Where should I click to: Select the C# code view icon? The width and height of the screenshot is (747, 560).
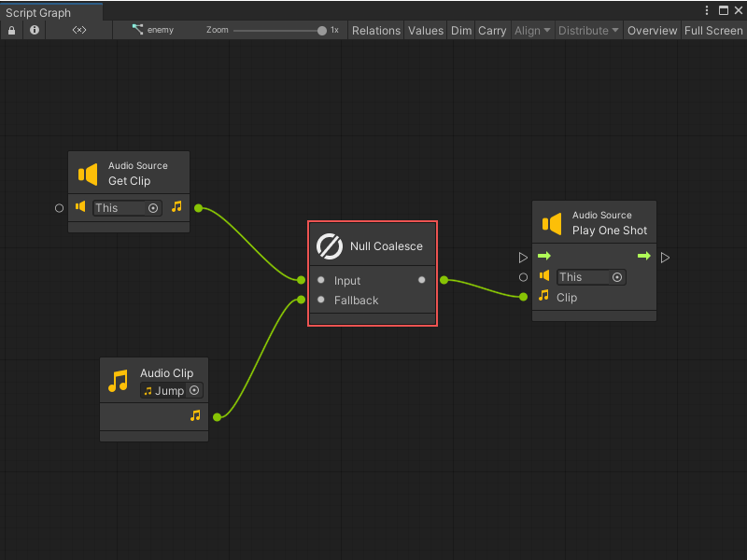click(x=78, y=30)
